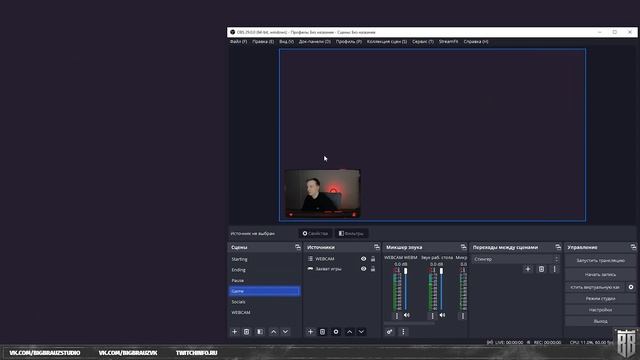Undock the Scenes panel
Viewport: 640px width, 360px height.
[x=298, y=247]
